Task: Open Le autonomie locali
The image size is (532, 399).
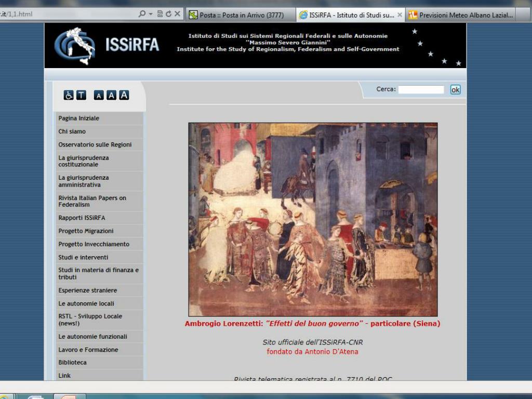Action: coord(99,303)
